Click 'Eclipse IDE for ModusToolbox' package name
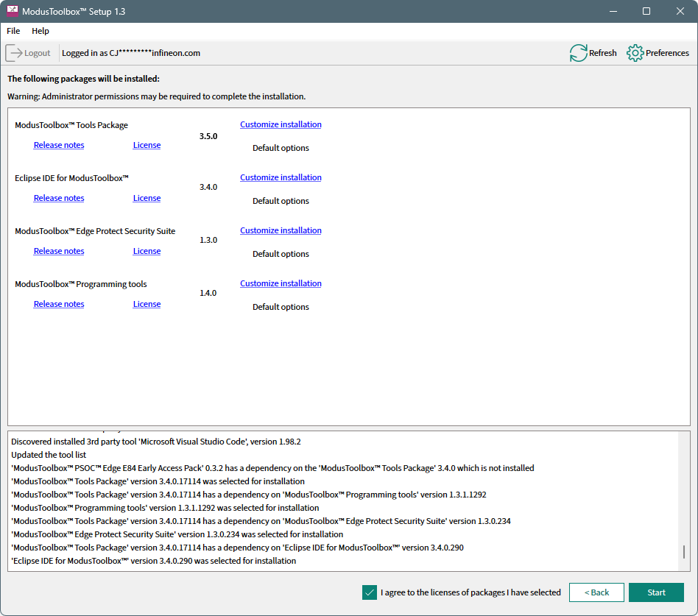The width and height of the screenshot is (698, 616). click(71, 178)
